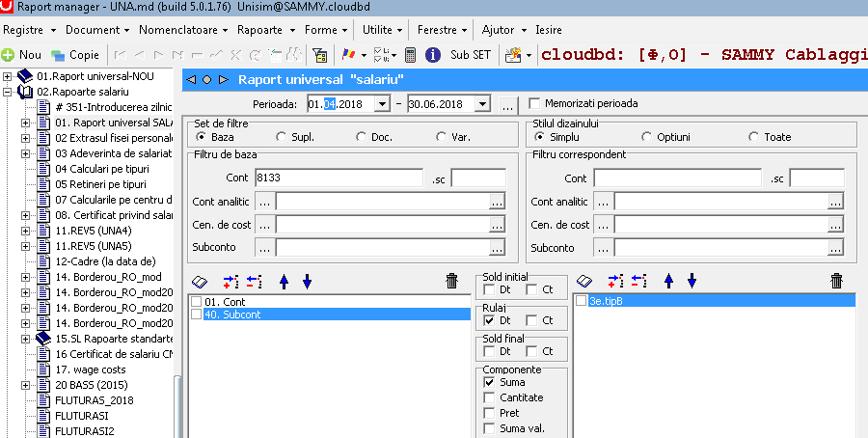The height and width of the screenshot is (438, 868).
Task: Click the Copie toolbar icon
Action: coord(58,55)
